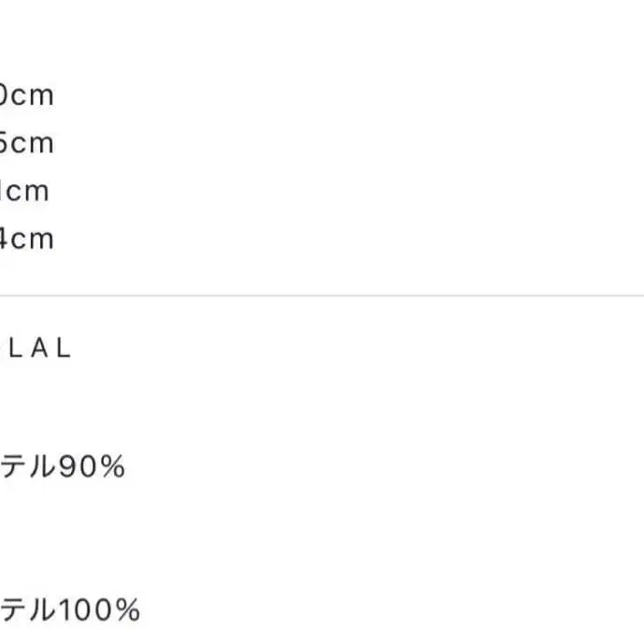The image size is (644, 644).
Task: Click the horizontal divider below the measurements
Action: (322, 296)
